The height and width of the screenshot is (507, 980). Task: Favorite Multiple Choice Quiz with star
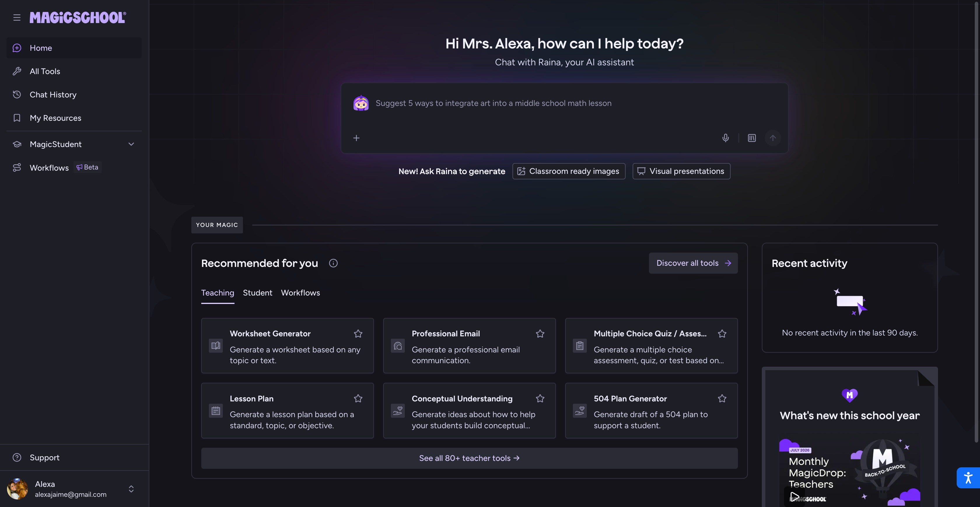click(722, 334)
